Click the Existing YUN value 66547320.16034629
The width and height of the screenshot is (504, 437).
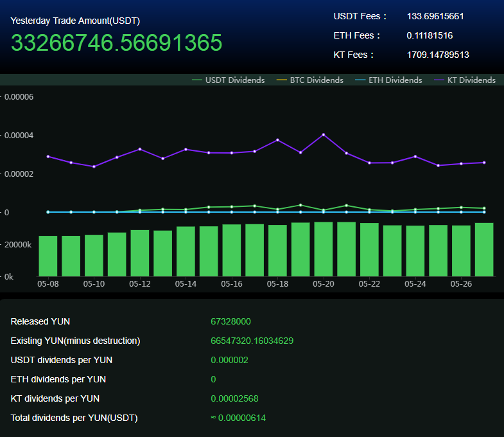[252, 341]
